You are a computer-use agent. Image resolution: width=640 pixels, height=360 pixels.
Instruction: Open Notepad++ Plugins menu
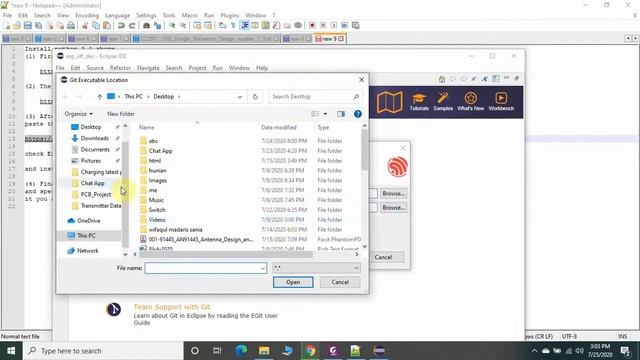pos(229,16)
